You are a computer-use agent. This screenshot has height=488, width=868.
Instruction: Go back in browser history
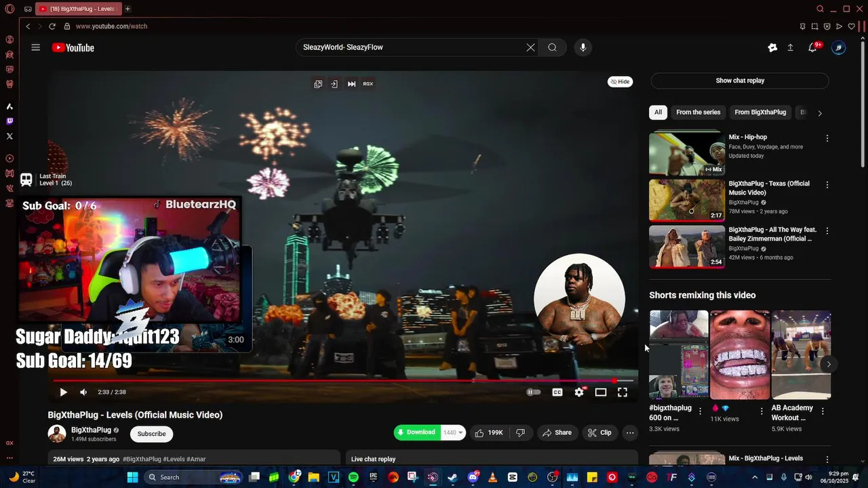pos(28,26)
